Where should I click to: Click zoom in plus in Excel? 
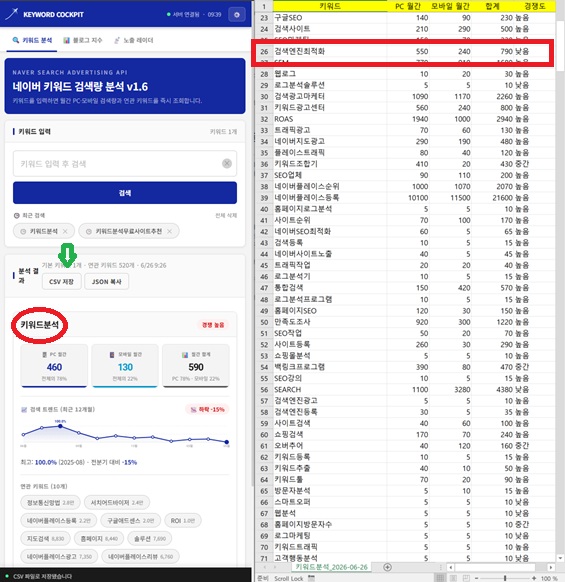[x=534, y=578]
